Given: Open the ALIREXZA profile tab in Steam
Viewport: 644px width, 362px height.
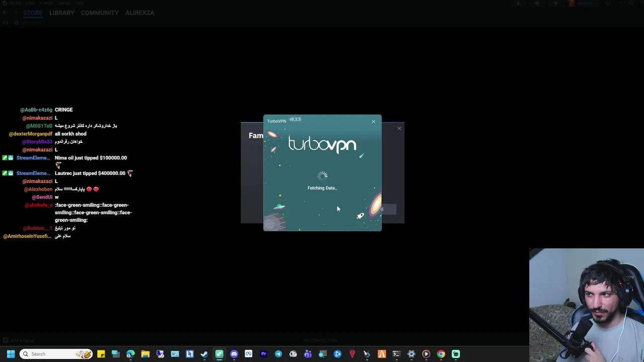Looking at the screenshot, I should 140,13.
